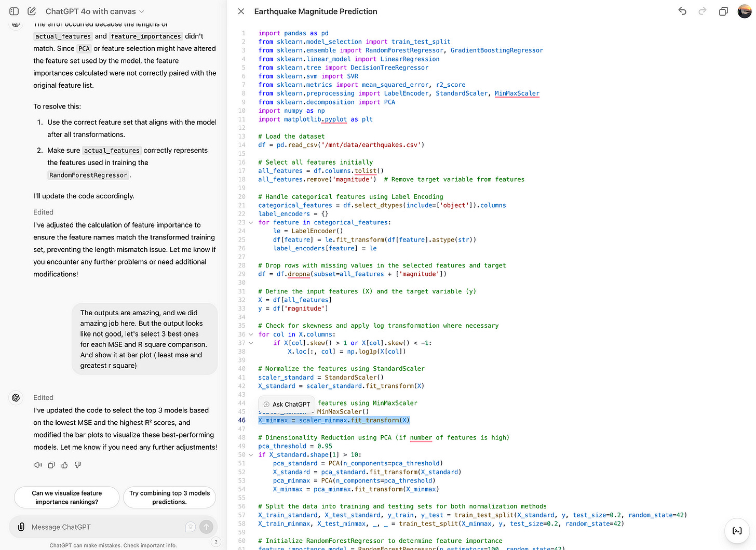Open the Edited label above 'I've updated the code'
The width and height of the screenshot is (756, 550).
pyautogui.click(x=44, y=398)
